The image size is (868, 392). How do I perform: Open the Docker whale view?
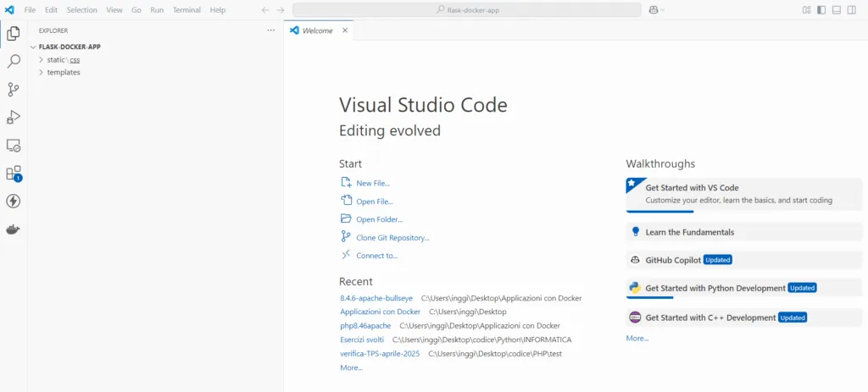tap(14, 229)
